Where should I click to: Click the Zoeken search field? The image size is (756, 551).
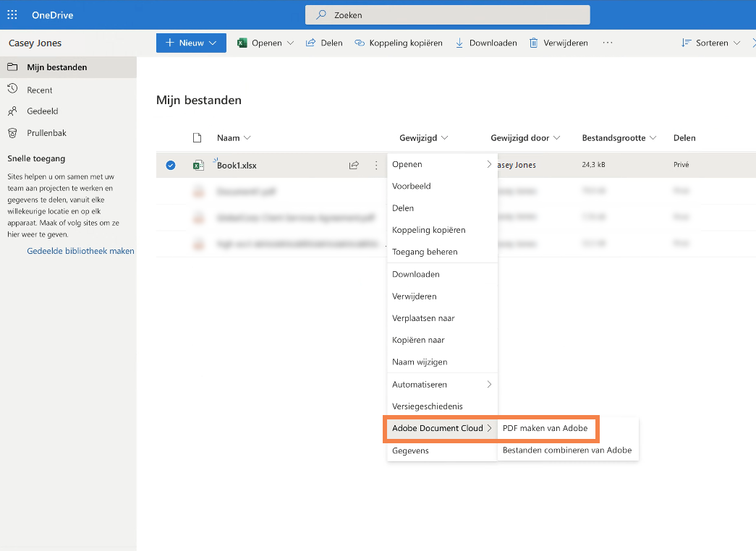pyautogui.click(x=447, y=15)
